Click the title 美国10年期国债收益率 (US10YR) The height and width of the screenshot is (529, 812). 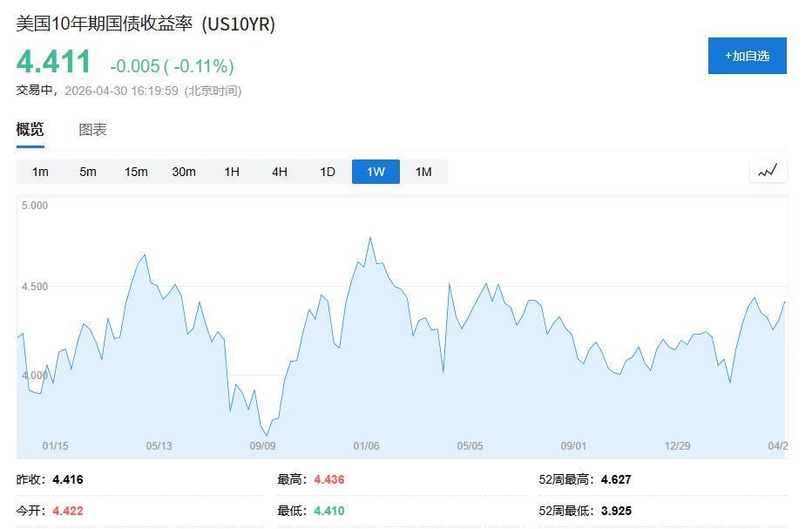coord(145,24)
